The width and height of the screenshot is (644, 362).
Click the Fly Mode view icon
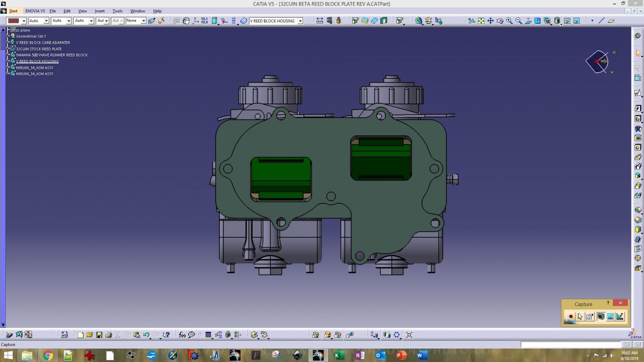tap(472, 21)
